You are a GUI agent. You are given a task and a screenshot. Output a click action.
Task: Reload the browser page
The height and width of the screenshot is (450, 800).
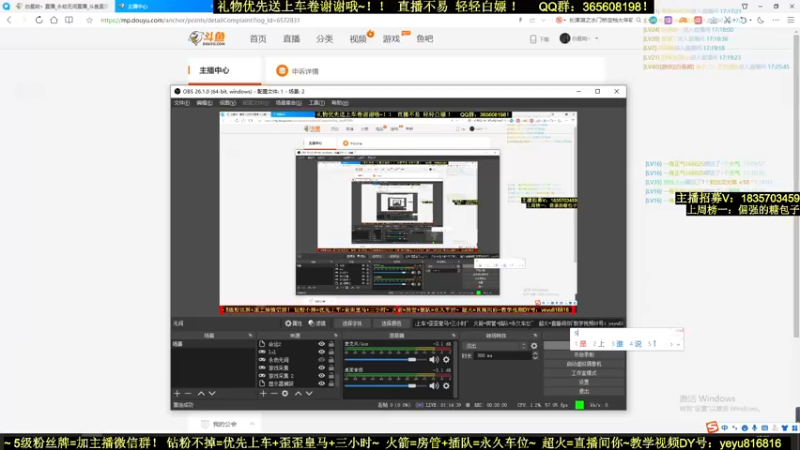[39, 20]
